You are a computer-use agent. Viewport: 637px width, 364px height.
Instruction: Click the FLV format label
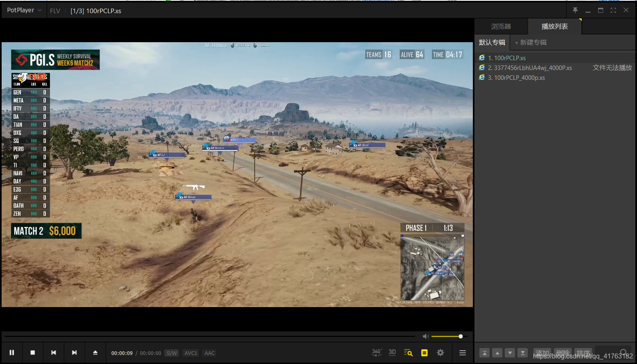click(x=55, y=11)
